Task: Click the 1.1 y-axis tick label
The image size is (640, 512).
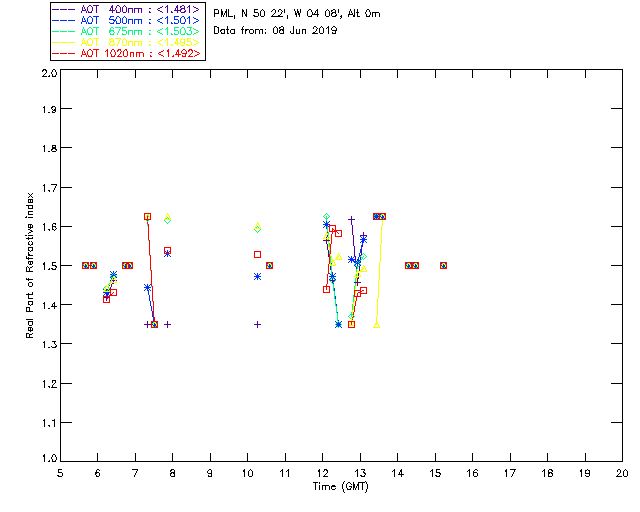Action: click(49, 423)
